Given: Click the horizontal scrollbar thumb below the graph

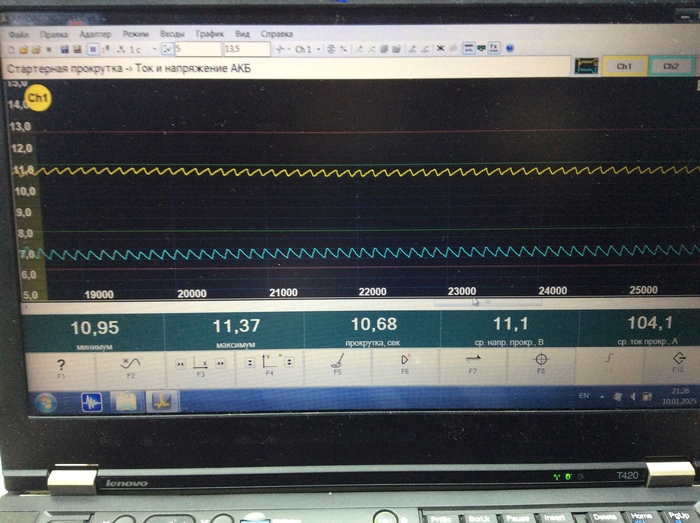Looking at the screenshot, I should [488, 303].
